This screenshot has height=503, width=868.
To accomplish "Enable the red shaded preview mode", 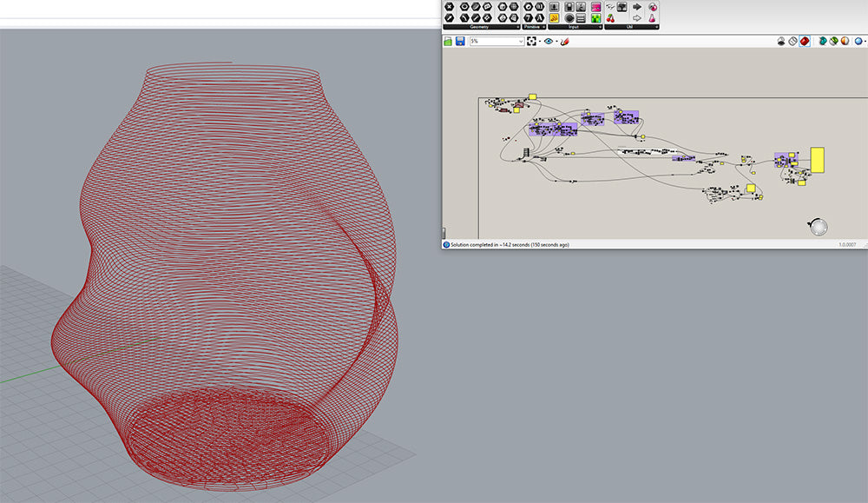I will click(x=805, y=41).
